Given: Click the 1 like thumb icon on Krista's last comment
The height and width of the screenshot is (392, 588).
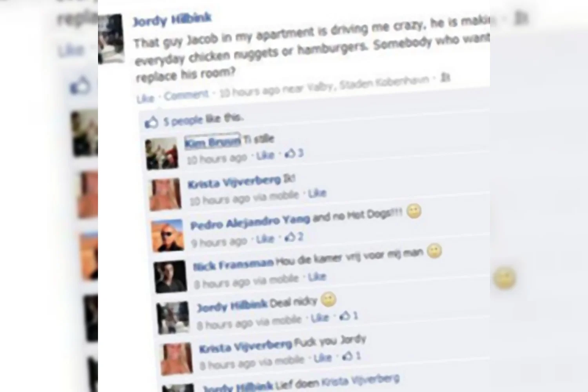Looking at the screenshot, I should [347, 356].
